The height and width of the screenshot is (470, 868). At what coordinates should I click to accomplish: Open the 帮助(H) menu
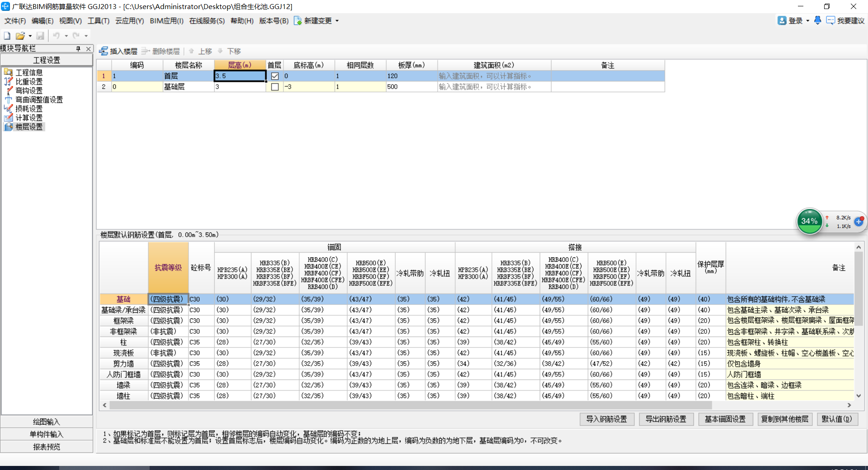point(242,21)
